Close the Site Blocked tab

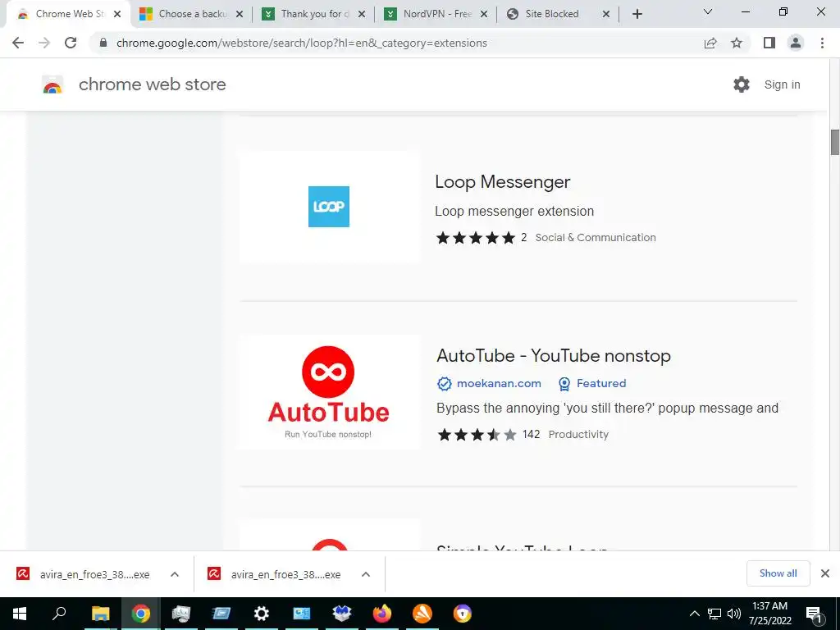coord(606,14)
